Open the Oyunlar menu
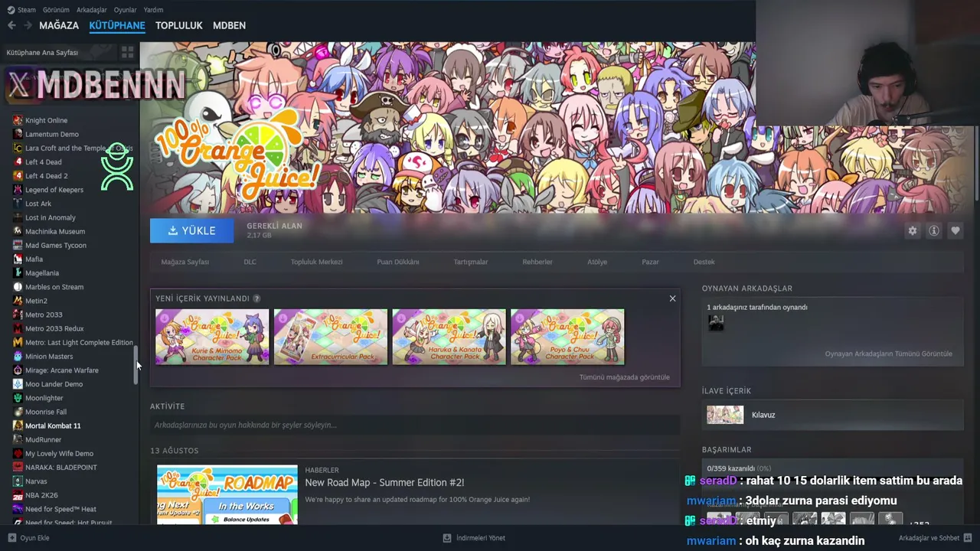Image resolution: width=980 pixels, height=551 pixels. tap(125, 10)
